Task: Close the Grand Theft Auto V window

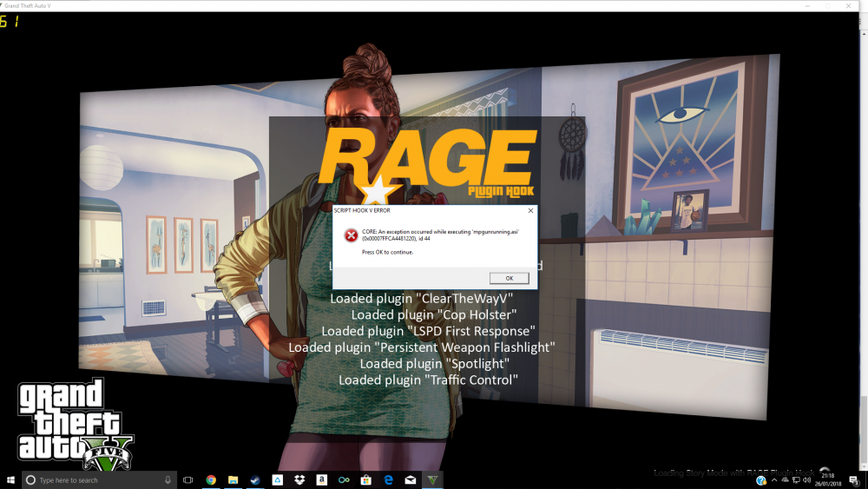Action: coord(848,5)
